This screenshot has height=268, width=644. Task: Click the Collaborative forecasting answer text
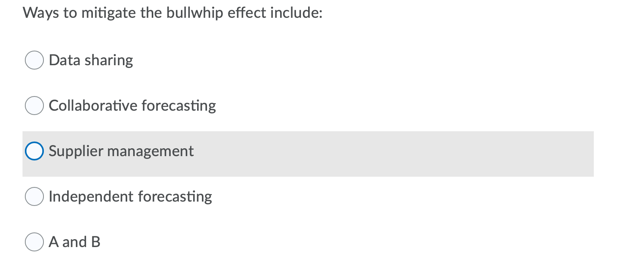132,106
